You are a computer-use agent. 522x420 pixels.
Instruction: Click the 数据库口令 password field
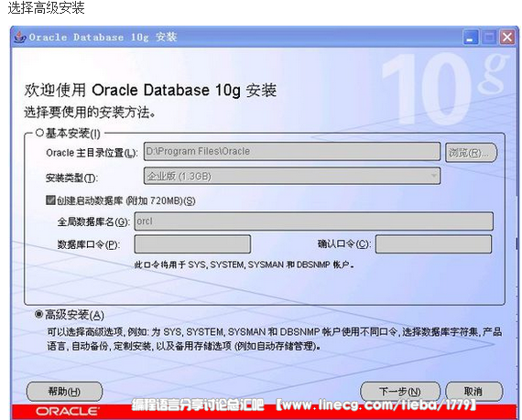[192, 244]
